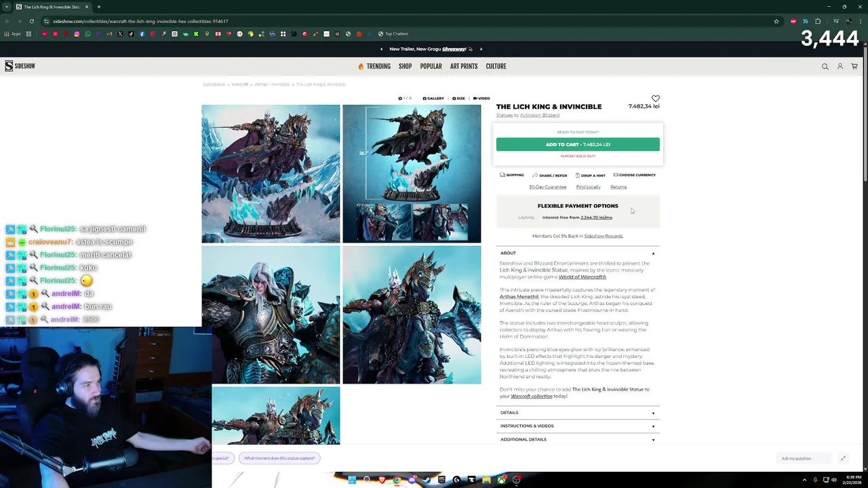Open Returns link
The image size is (868, 488).
pyautogui.click(x=618, y=187)
